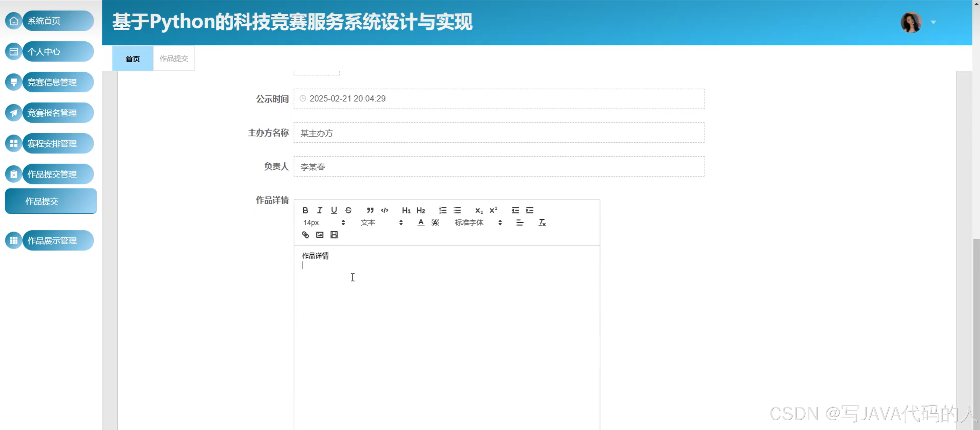The width and height of the screenshot is (980, 430).
Task: Insert an image into the editor
Action: click(x=320, y=235)
